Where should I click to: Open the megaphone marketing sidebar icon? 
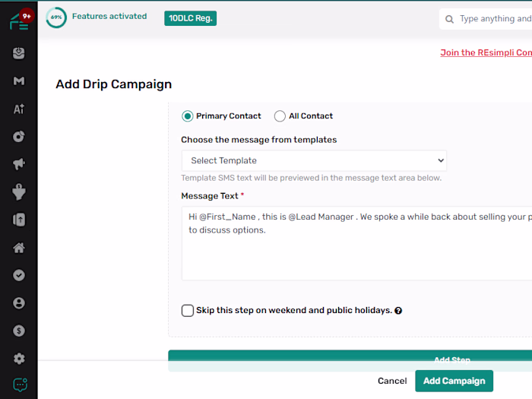click(x=19, y=164)
